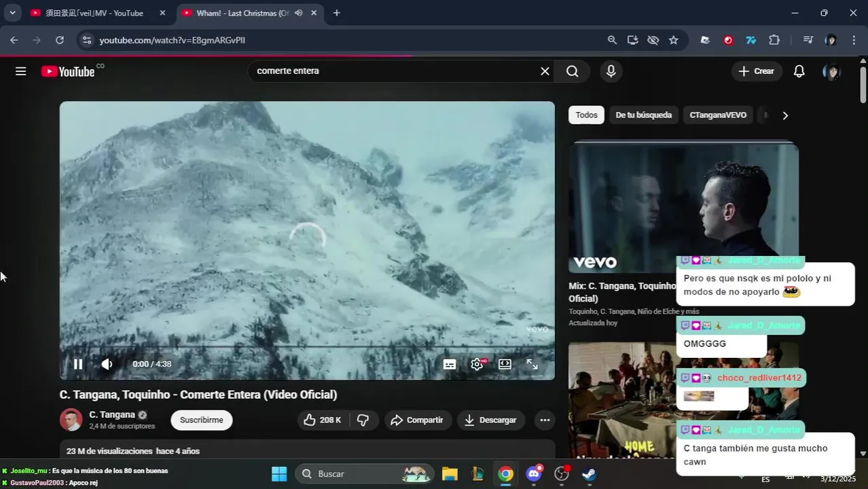This screenshot has width=868, height=489.
Task: Select the Wham! Last Christmas tab
Action: tap(241, 13)
